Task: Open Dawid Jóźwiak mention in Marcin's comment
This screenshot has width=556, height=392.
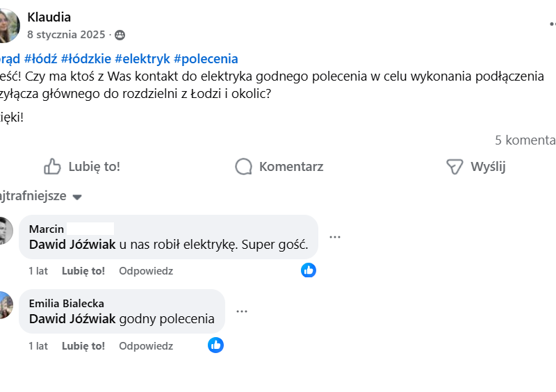Action: click(x=72, y=245)
